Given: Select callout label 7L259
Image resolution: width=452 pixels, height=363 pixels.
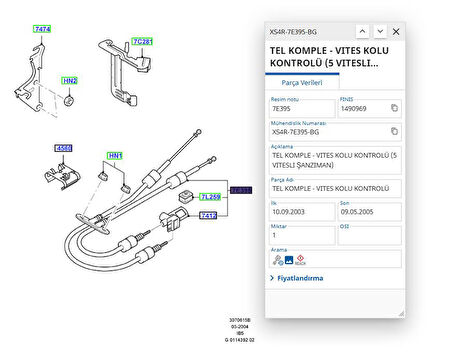Looking at the screenshot, I should coord(210,197).
